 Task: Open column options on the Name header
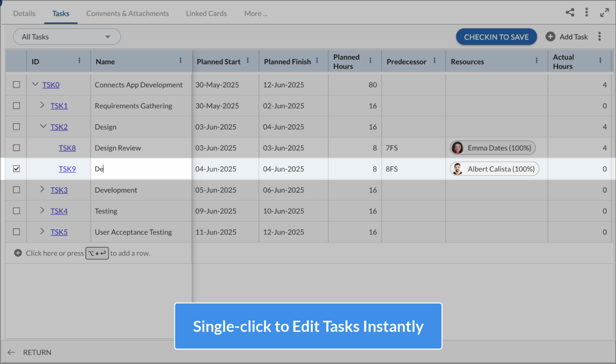(x=181, y=60)
